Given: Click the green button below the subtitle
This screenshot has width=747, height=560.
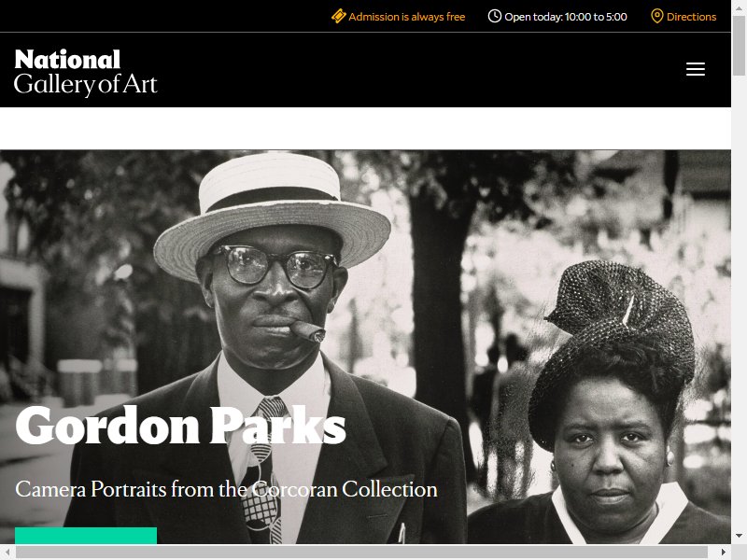Looking at the screenshot, I should (x=86, y=535).
